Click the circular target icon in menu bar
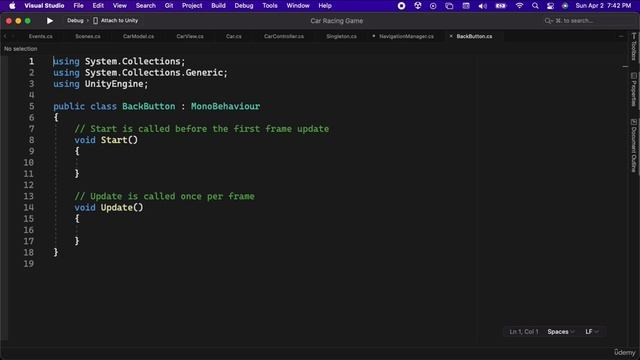 (433, 6)
